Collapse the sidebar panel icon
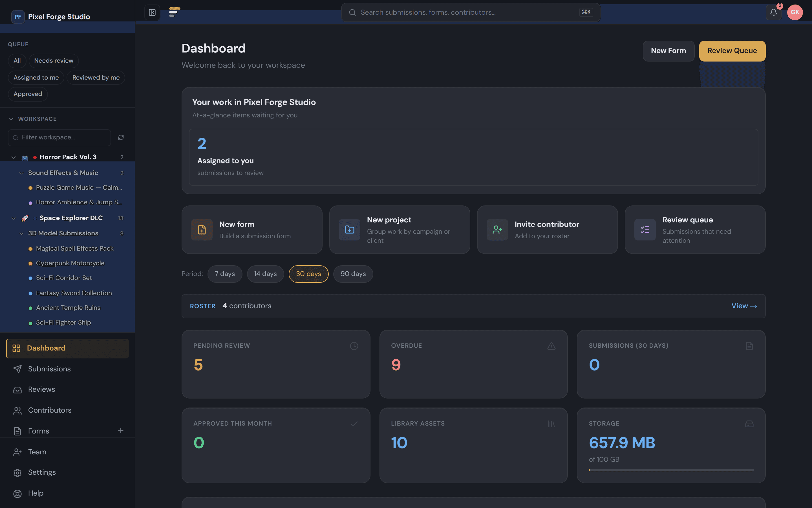The height and width of the screenshot is (508, 812). coord(152,12)
